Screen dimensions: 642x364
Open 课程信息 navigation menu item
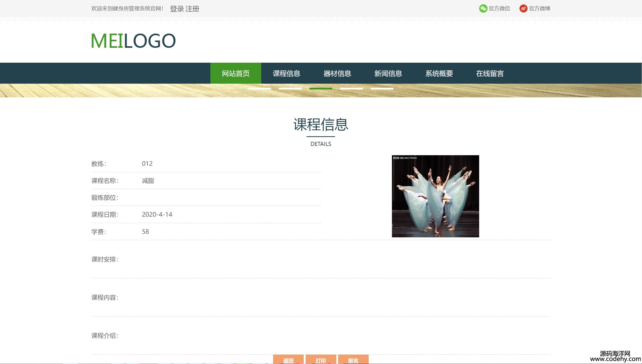click(286, 73)
